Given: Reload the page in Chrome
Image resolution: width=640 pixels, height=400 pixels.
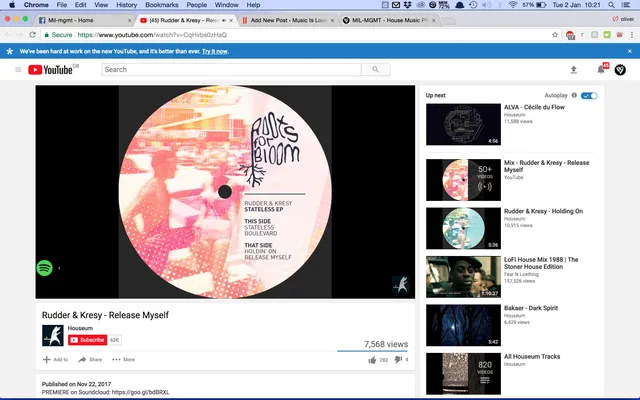Looking at the screenshot, I should pyautogui.click(x=33, y=35).
